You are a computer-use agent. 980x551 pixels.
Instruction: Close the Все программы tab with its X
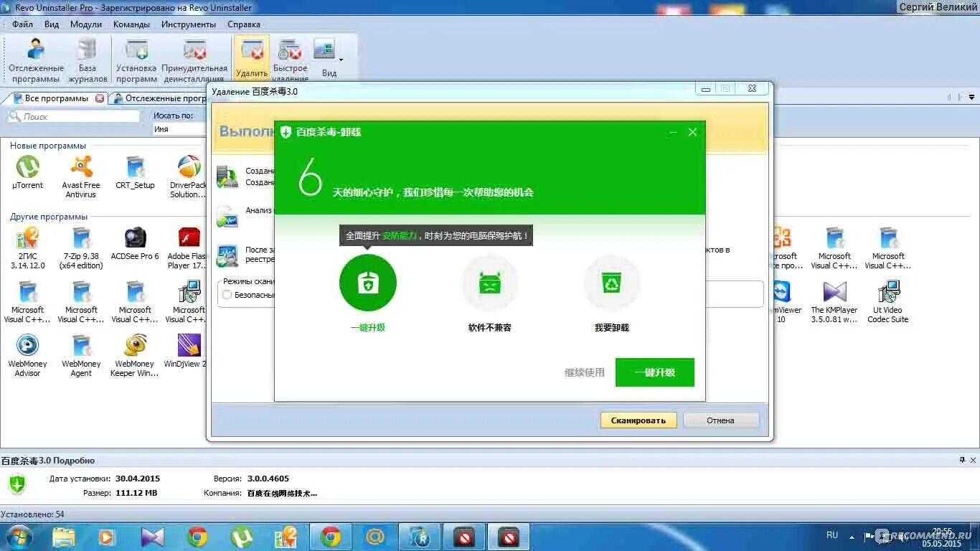pyautogui.click(x=100, y=98)
